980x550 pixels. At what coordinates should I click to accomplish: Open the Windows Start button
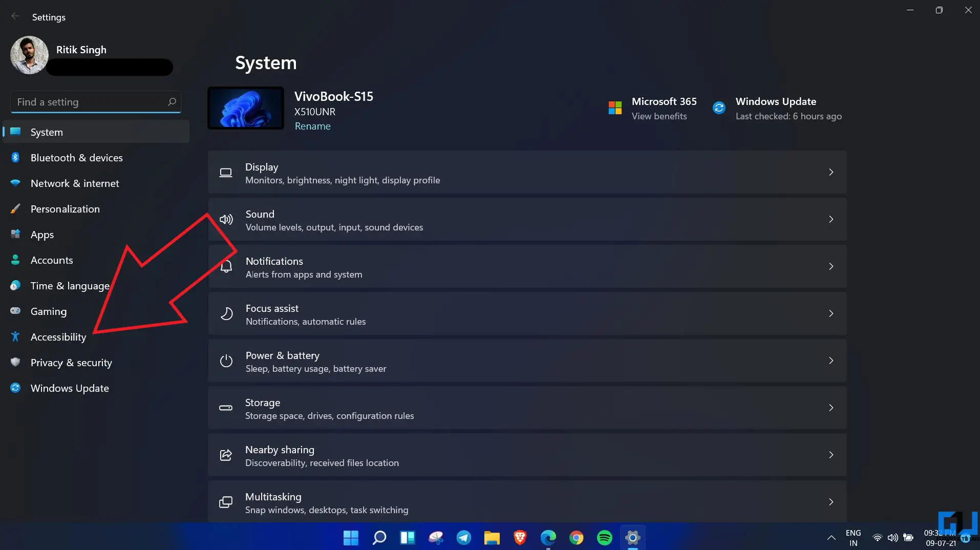(x=351, y=538)
